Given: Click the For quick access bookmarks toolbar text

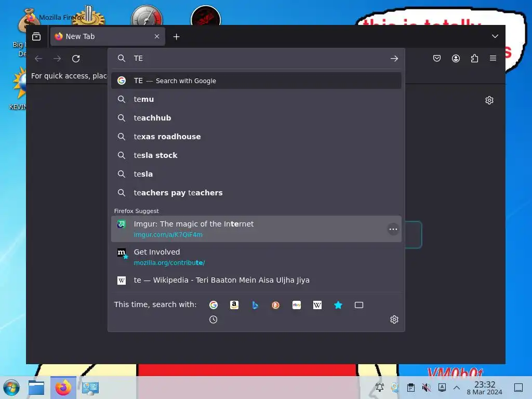Looking at the screenshot, I should tap(69, 76).
